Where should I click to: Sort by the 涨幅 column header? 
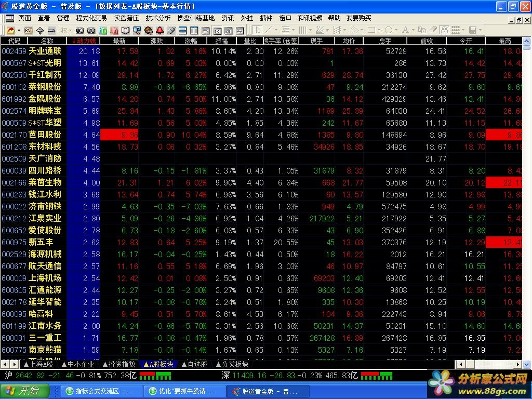191,41
